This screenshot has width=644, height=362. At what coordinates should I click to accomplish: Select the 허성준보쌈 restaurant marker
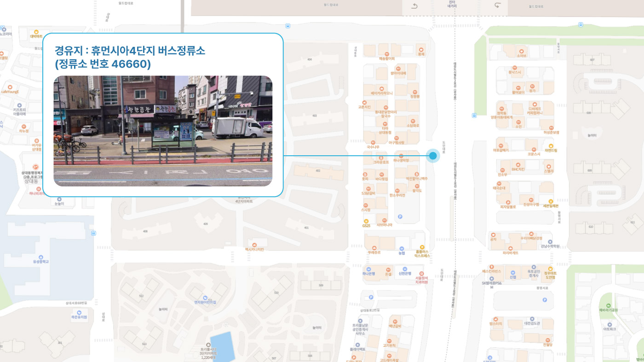tap(551, 127)
